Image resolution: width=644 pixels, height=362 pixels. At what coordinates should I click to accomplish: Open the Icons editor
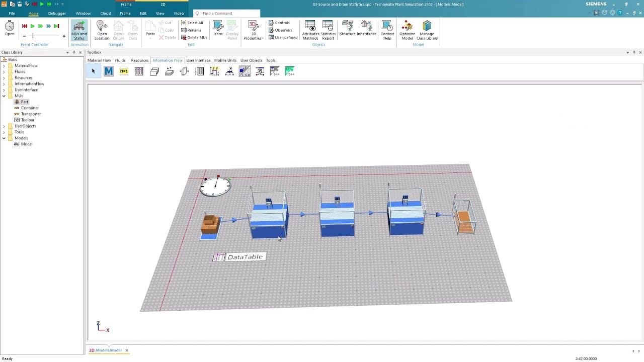[218, 29]
